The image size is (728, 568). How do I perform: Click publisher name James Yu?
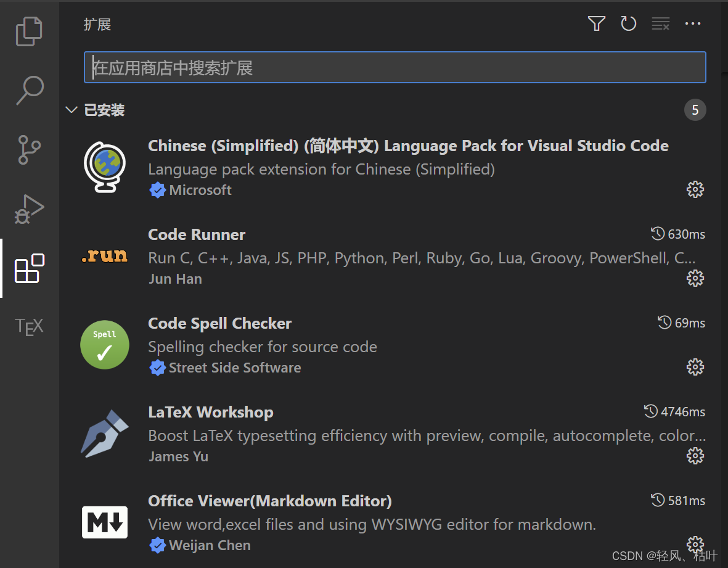point(178,456)
